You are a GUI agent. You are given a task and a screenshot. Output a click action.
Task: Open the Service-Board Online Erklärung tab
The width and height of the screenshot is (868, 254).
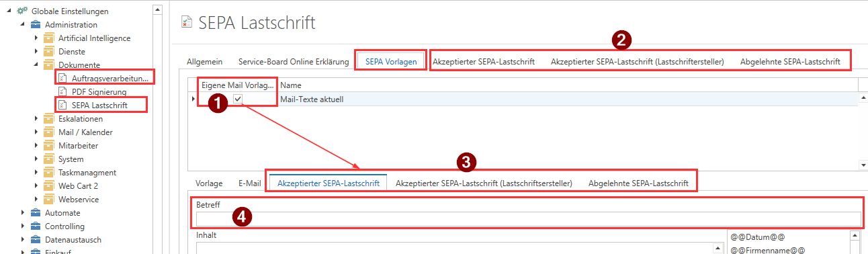[294, 61]
